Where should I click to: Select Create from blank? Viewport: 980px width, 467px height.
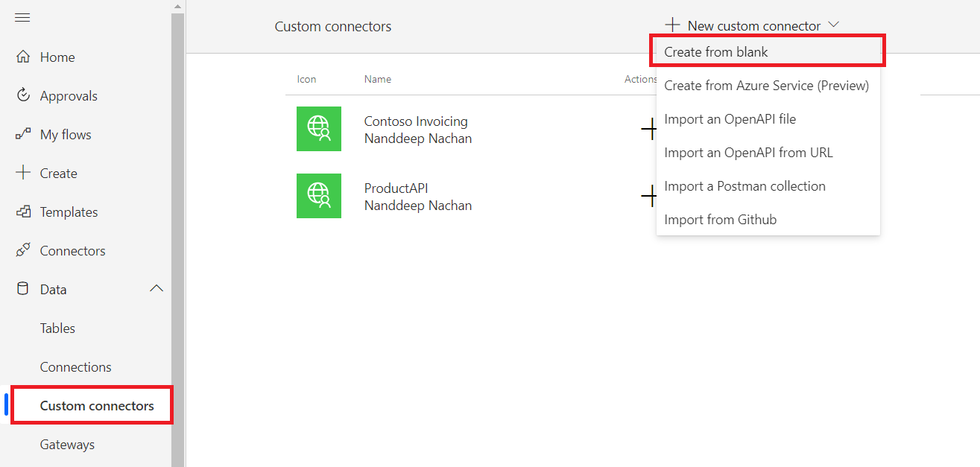[716, 52]
